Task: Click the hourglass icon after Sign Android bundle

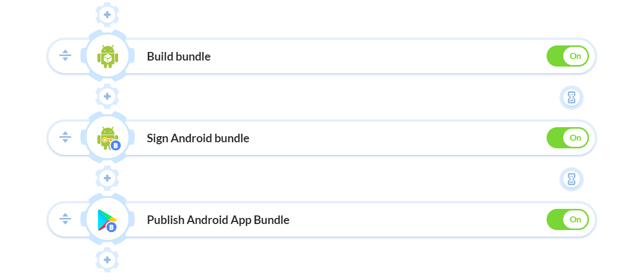Action: coord(571,179)
